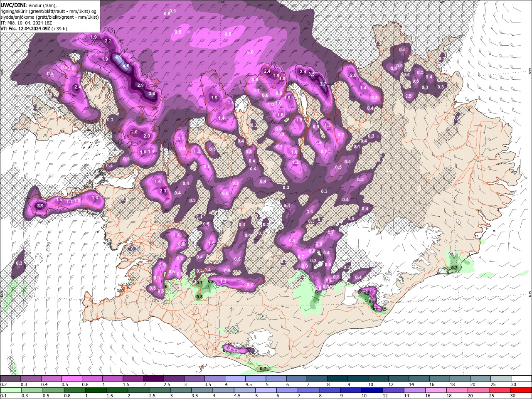The image size is (532, 399).
Task: Click the red end swatch of rain legend
Action: (x=521, y=390)
